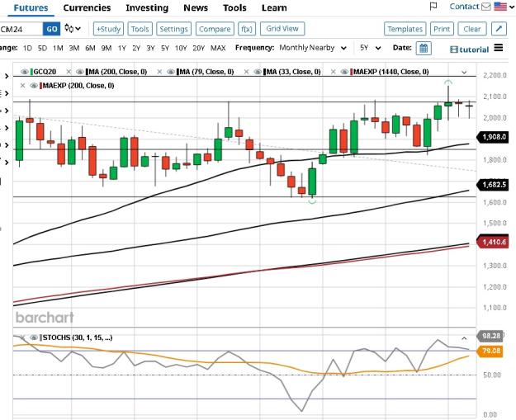Toggle visibility of GCQ20 series
The height and width of the screenshot is (420, 516).
(24, 72)
